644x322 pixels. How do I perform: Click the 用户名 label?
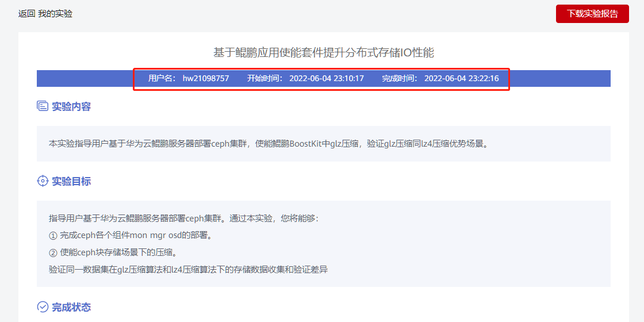click(x=162, y=78)
